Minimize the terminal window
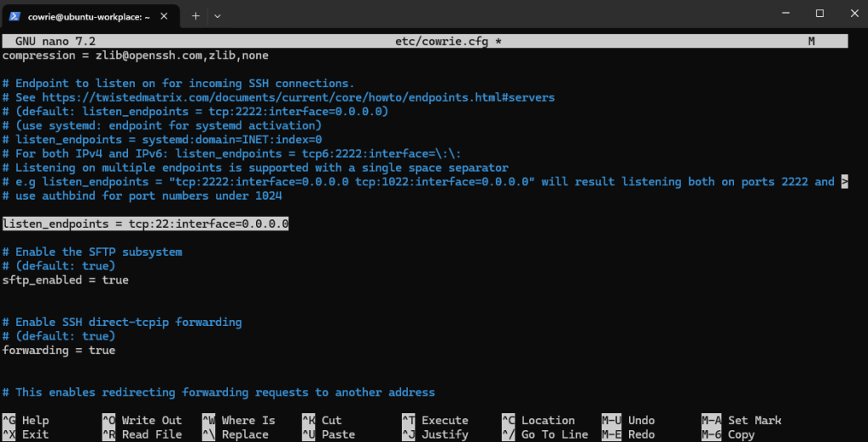868x442 pixels. pos(781,14)
